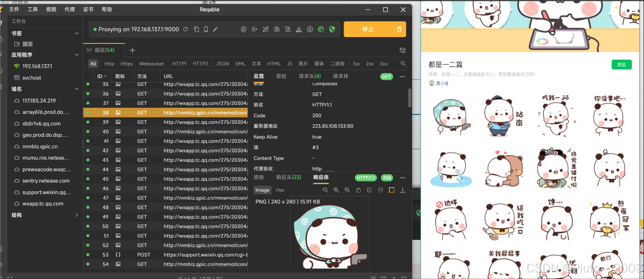Open the 代理 menu

click(x=70, y=9)
